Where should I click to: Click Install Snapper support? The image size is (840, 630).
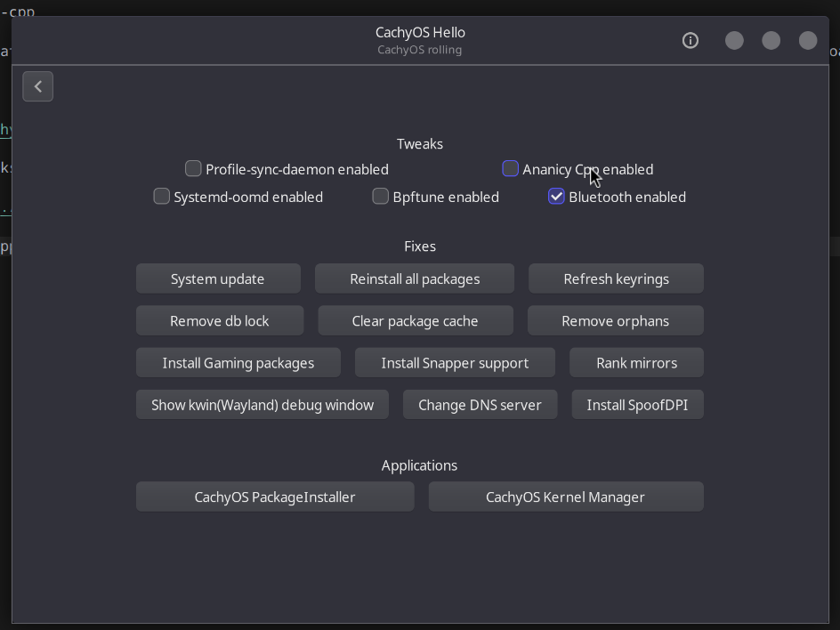[455, 363]
